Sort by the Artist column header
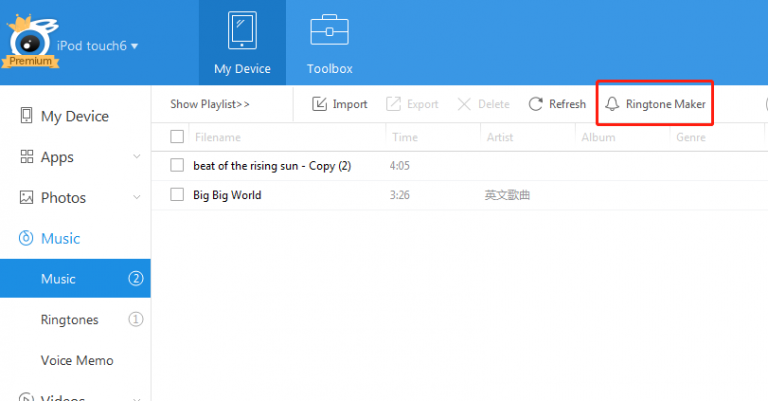The image size is (768, 401). (500, 137)
